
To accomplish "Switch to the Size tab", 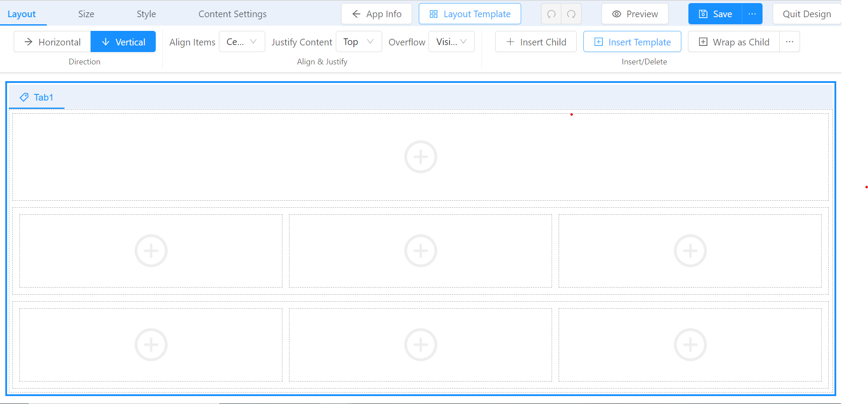I will [86, 14].
